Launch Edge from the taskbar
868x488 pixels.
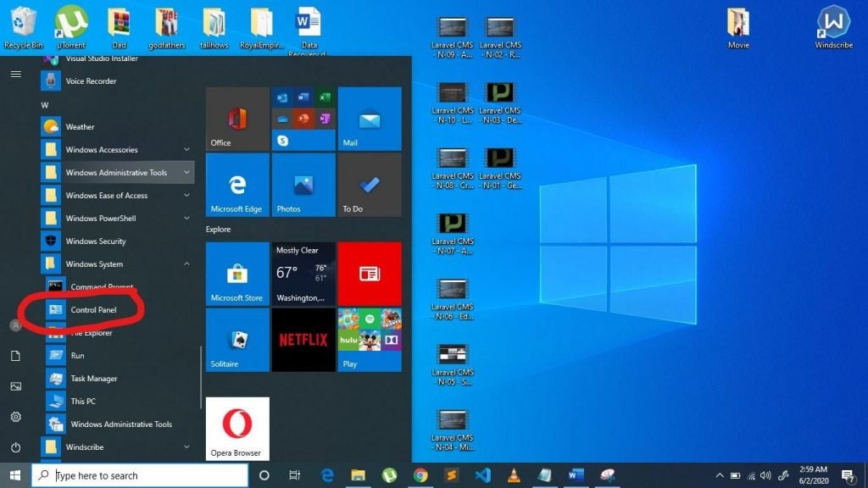click(x=327, y=475)
